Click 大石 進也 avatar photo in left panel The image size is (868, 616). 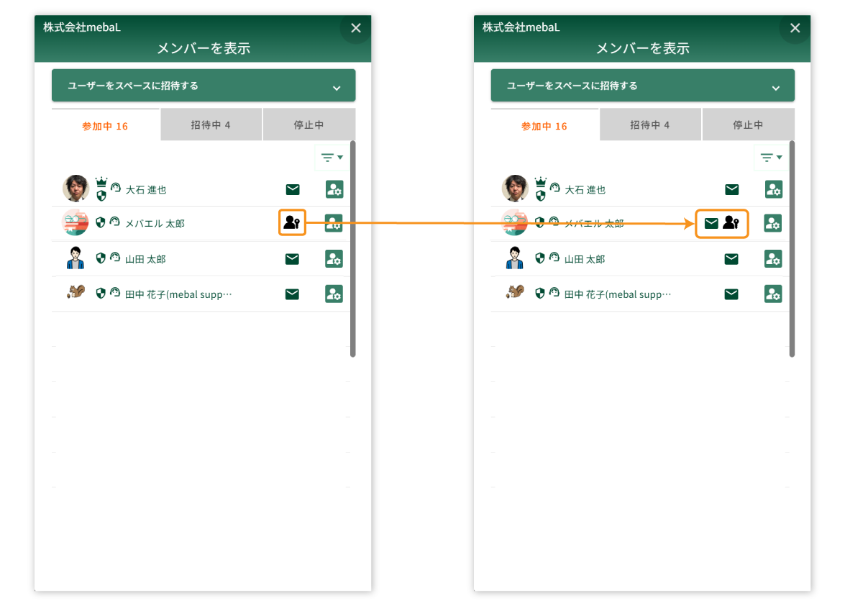tap(76, 189)
